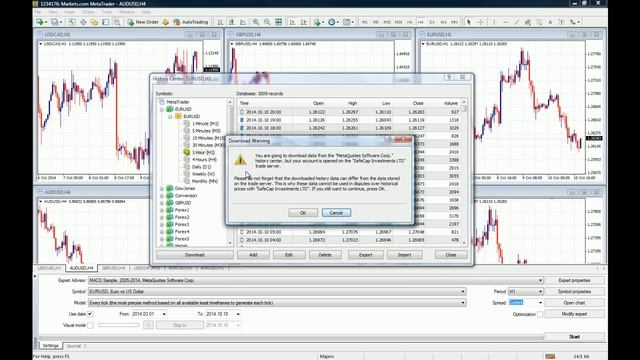The height and width of the screenshot is (360, 640).
Task: Expand the DowJones tree group
Action: pos(162,189)
